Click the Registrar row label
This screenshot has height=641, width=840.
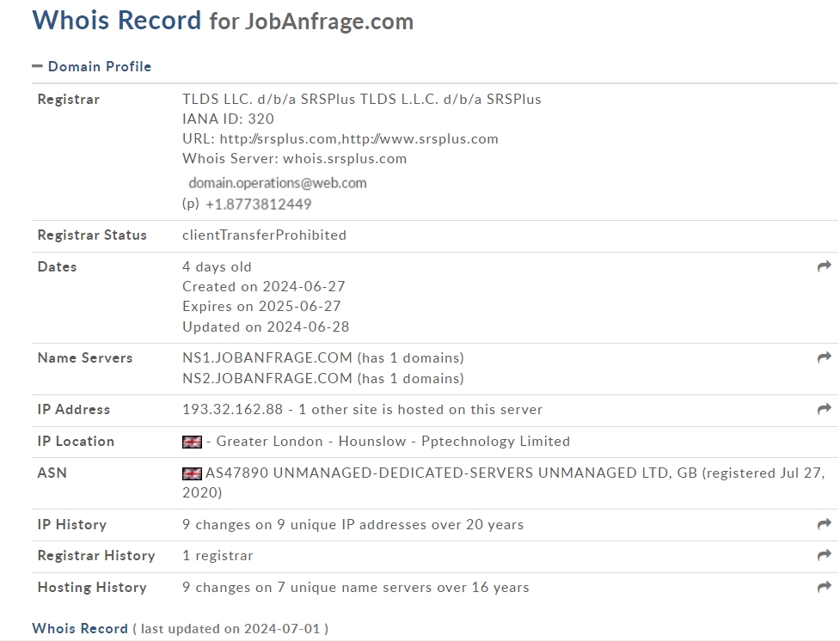pos(69,100)
